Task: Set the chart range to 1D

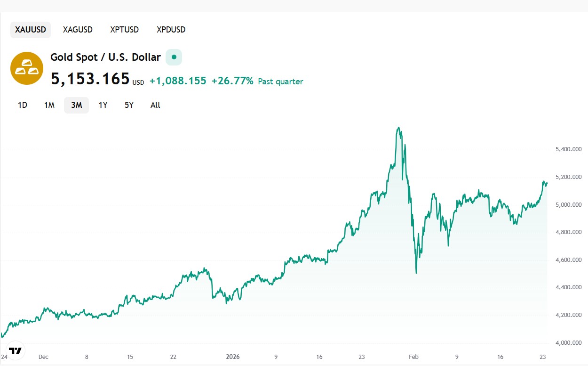Action: pos(22,105)
